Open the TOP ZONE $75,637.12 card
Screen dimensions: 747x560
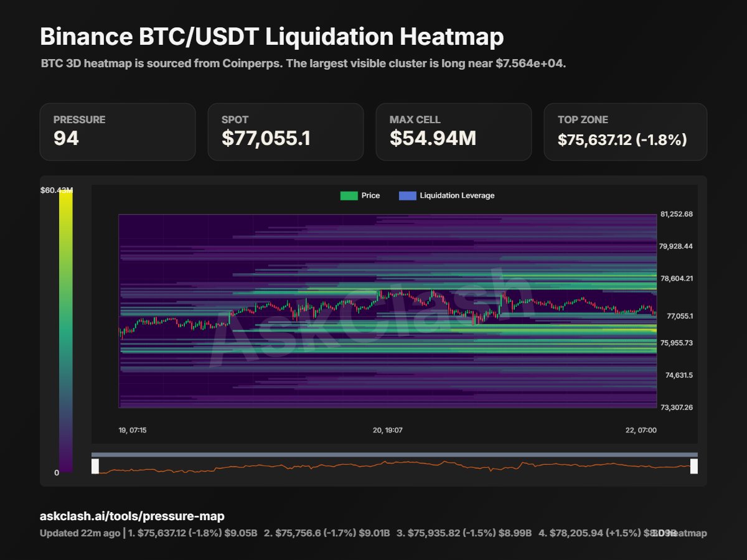(626, 132)
